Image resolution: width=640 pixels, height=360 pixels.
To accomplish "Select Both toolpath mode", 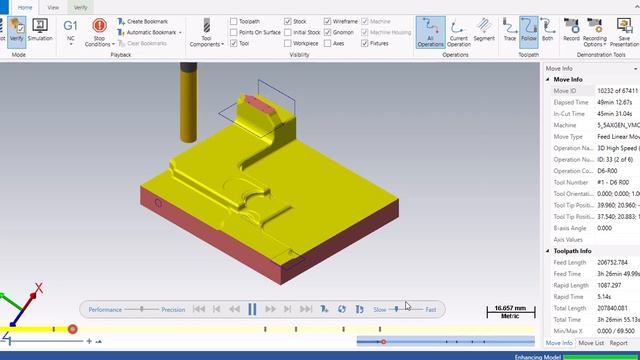I will 547,29.
